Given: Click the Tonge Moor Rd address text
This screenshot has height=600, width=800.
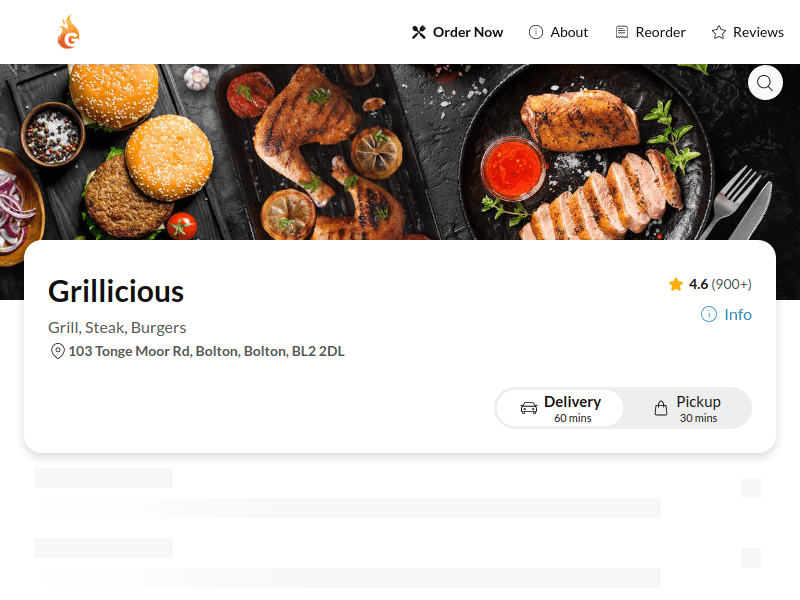Looking at the screenshot, I should [x=204, y=351].
